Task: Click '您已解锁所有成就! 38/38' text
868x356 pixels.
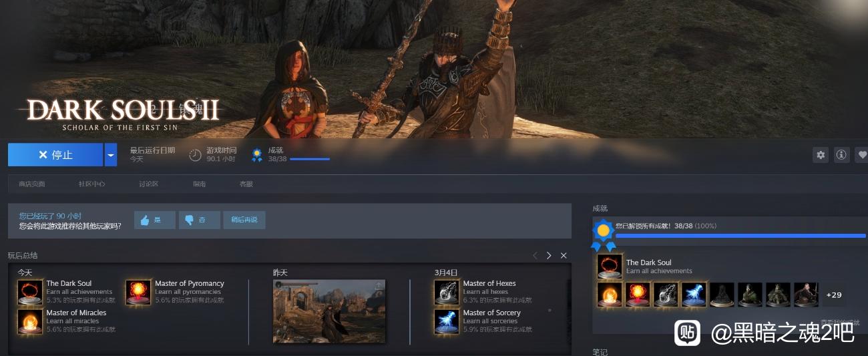Action: click(x=653, y=226)
